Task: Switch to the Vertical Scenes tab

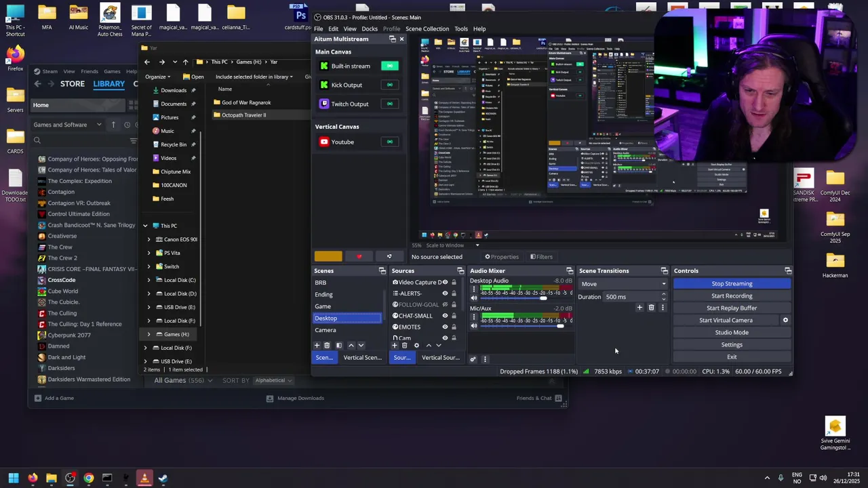Action: click(362, 358)
